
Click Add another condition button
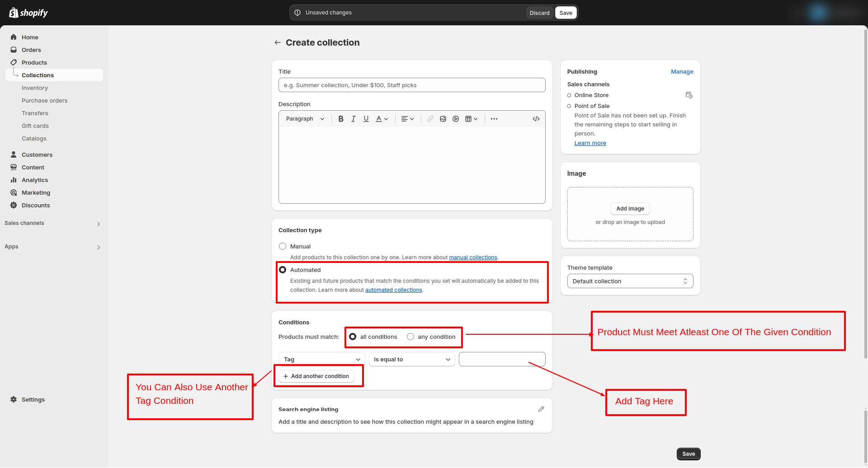pos(316,376)
